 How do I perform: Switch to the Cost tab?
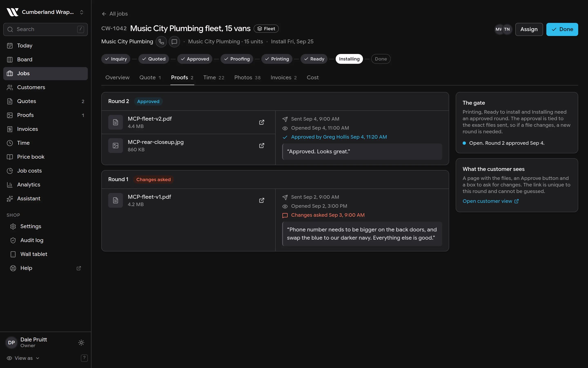(312, 77)
